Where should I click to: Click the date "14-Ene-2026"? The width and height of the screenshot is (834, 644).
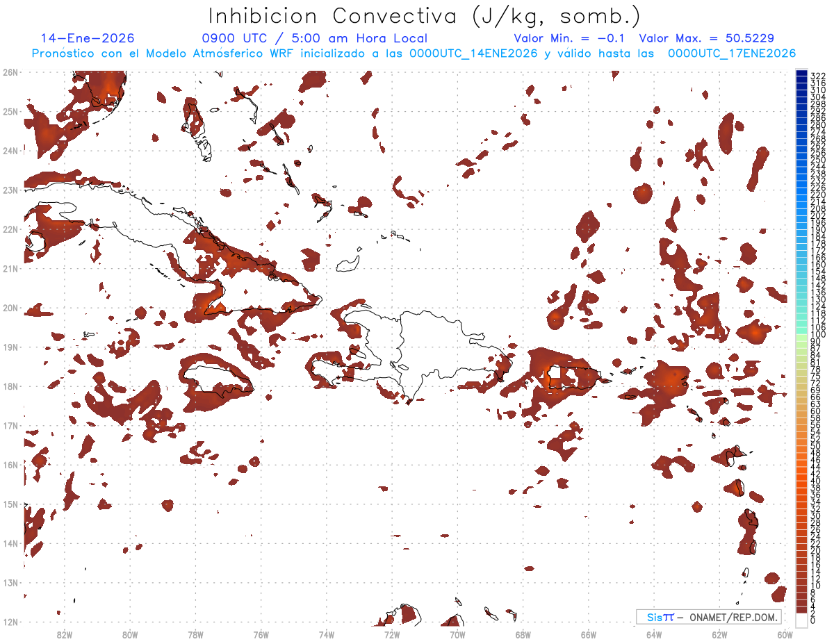pyautogui.click(x=88, y=38)
